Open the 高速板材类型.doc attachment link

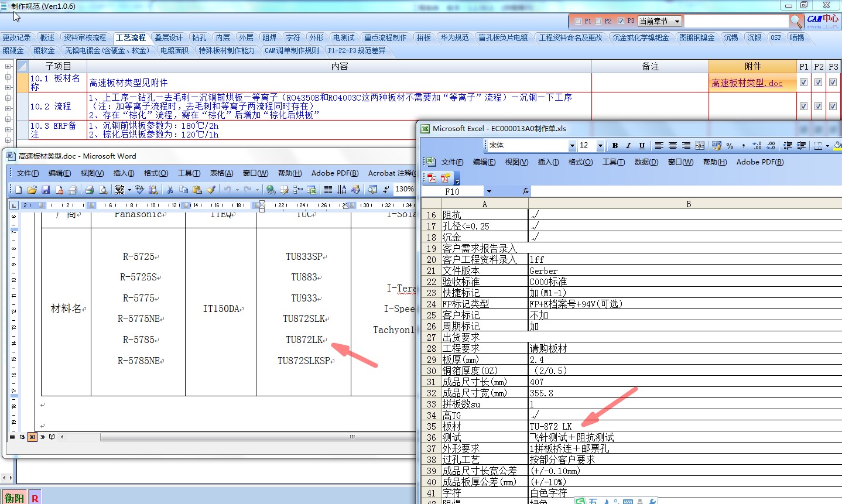tap(747, 83)
